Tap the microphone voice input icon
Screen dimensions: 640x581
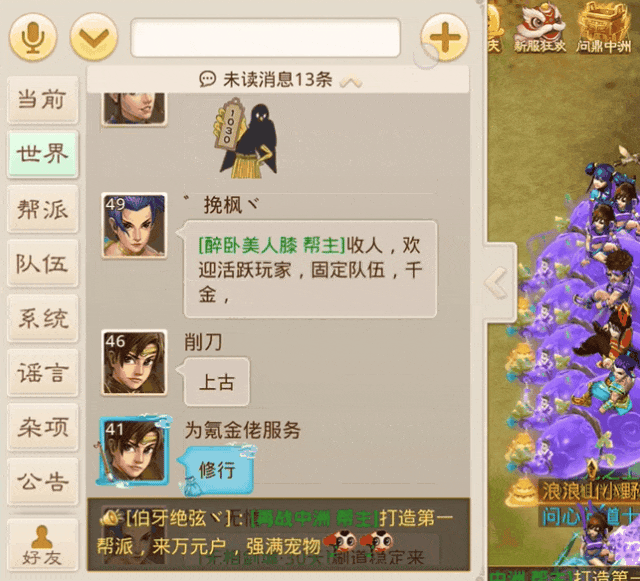33,37
